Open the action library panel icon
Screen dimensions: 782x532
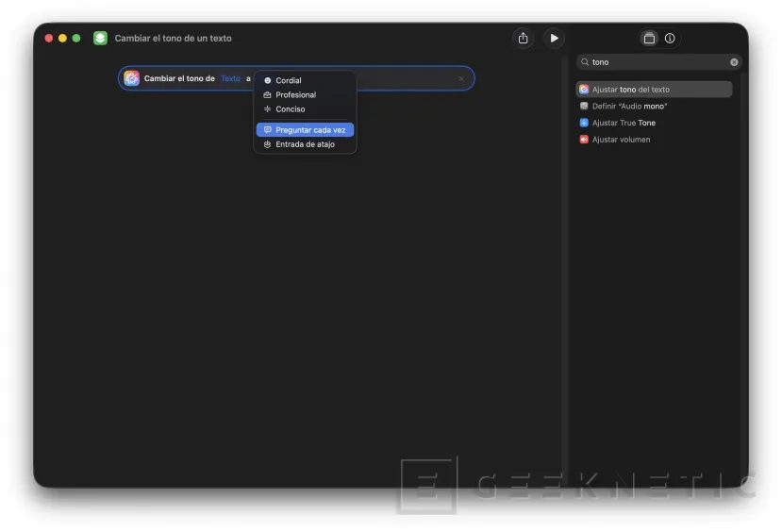click(649, 39)
